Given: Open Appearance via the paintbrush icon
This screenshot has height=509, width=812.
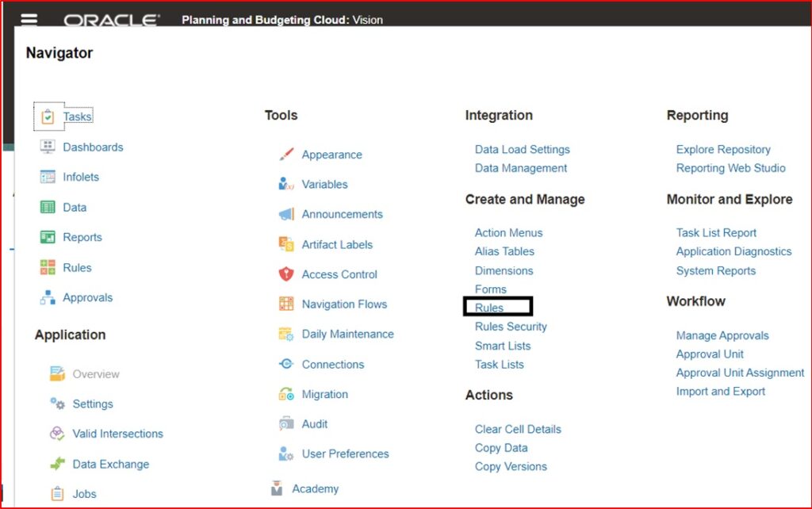Looking at the screenshot, I should pyautogui.click(x=286, y=155).
